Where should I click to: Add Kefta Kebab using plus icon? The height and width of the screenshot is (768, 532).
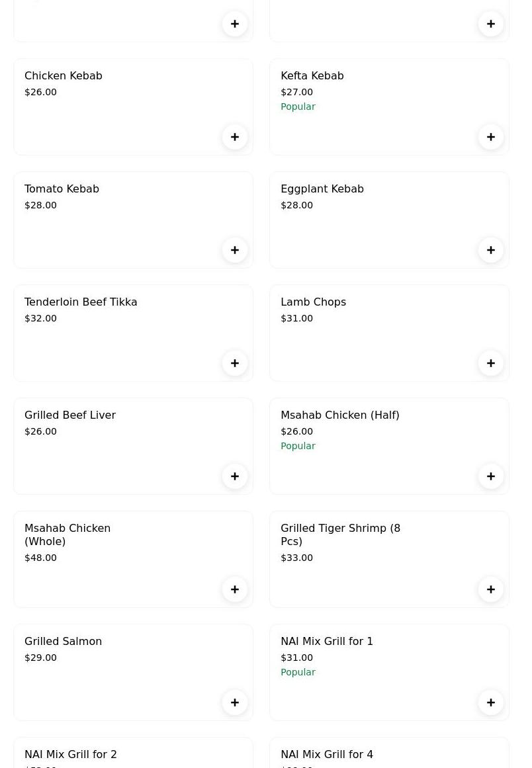(x=491, y=137)
